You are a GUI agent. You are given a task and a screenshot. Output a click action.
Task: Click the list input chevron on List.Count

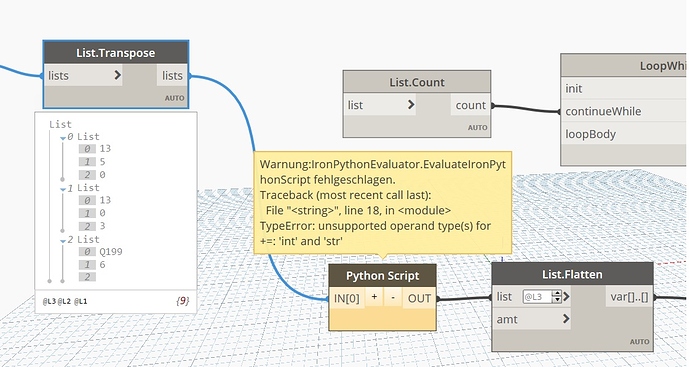pos(411,105)
